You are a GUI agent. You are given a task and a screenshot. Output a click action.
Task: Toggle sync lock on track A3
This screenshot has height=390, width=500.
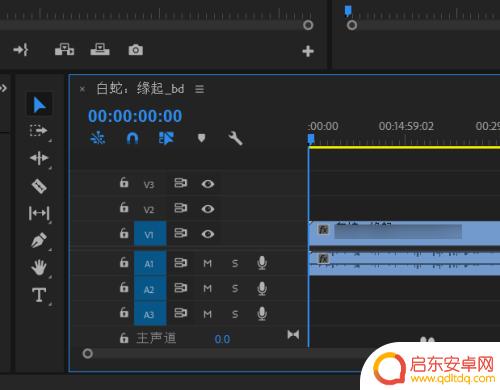181,313
